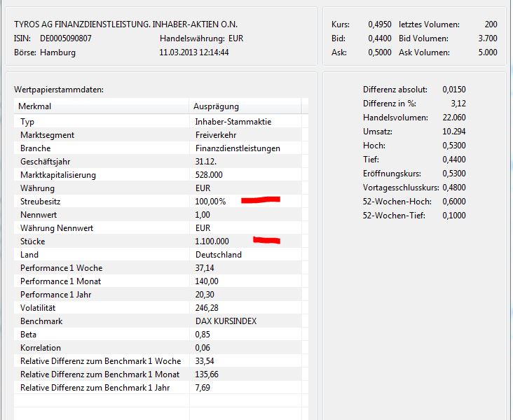Click the Ask Volumen value 5.000
The width and height of the screenshot is (513, 420).
486,52
